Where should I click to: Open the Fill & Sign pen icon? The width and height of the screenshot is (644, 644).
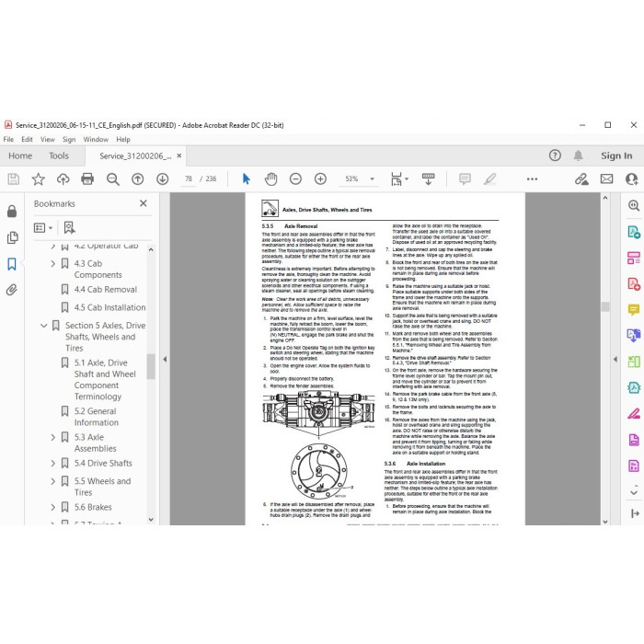634,414
